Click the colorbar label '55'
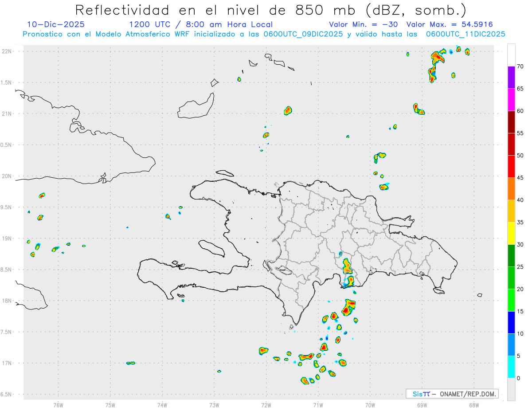Screen dimensions: 532x411 pyautogui.click(x=520, y=133)
